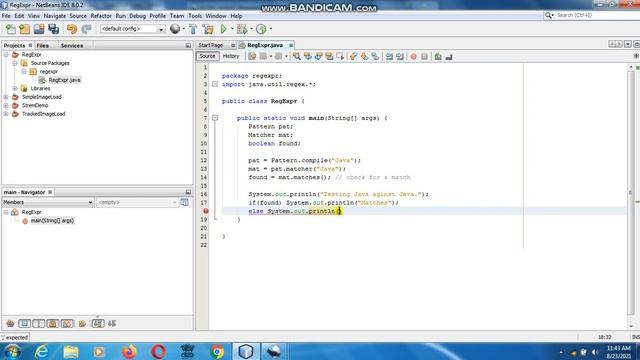Expand the SimpleImageLoad project
640x360 pixels.
(x=6, y=97)
